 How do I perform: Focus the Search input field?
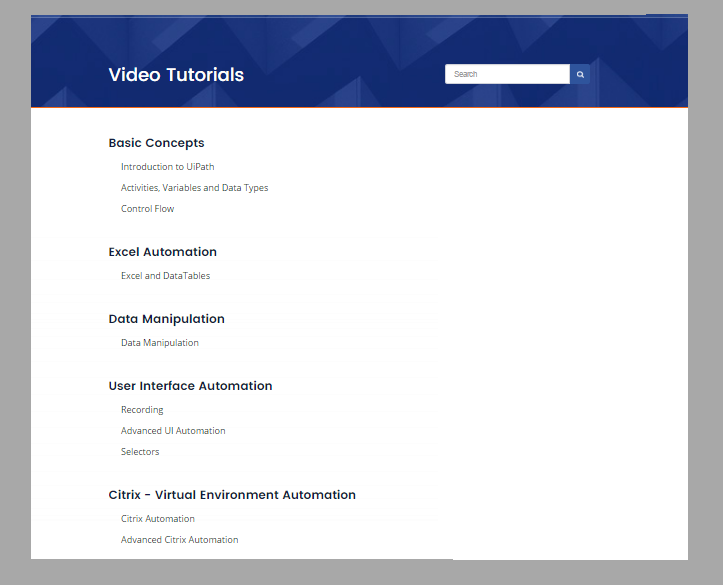507,74
